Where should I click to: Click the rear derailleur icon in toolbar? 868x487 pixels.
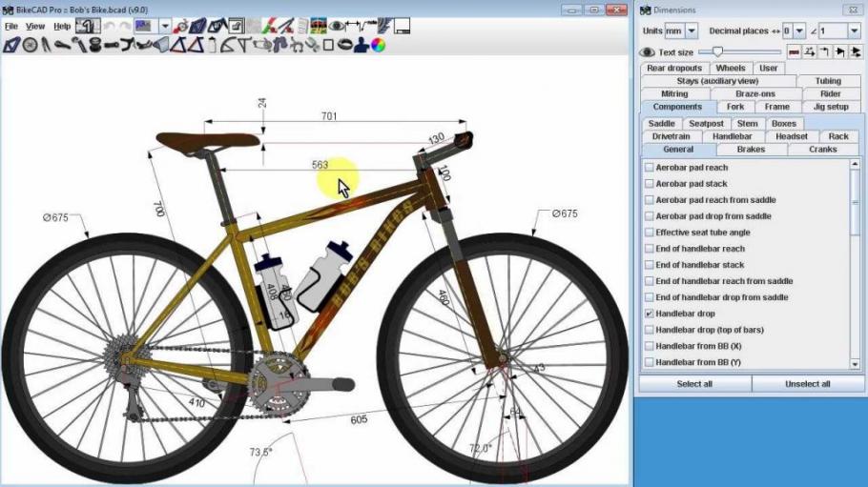pyautogui.click(x=260, y=45)
